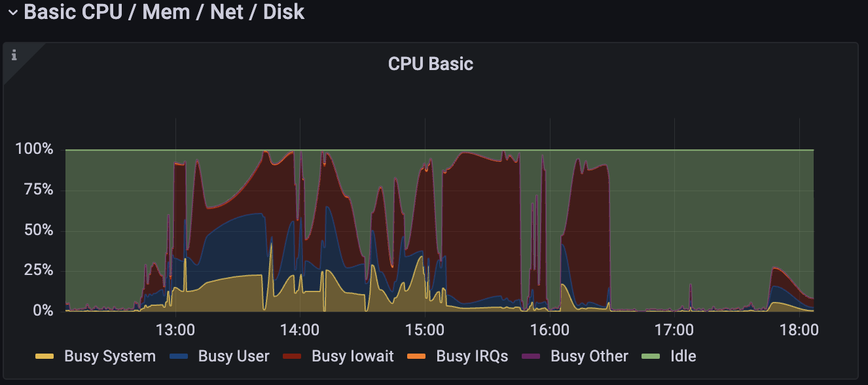This screenshot has height=385, width=868.
Task: Click the Basic CPU / Mem / Net / Disk row title
Action: pos(164,12)
